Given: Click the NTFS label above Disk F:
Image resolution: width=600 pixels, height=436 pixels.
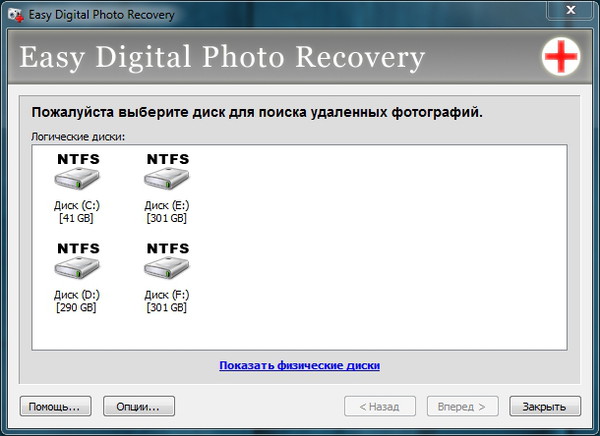Looking at the screenshot, I should tap(166, 247).
